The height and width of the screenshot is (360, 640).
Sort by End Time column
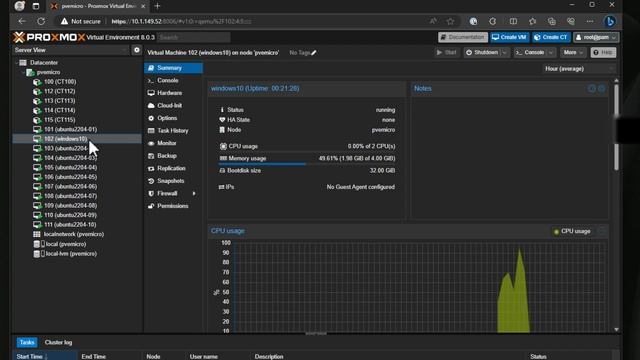109,356
